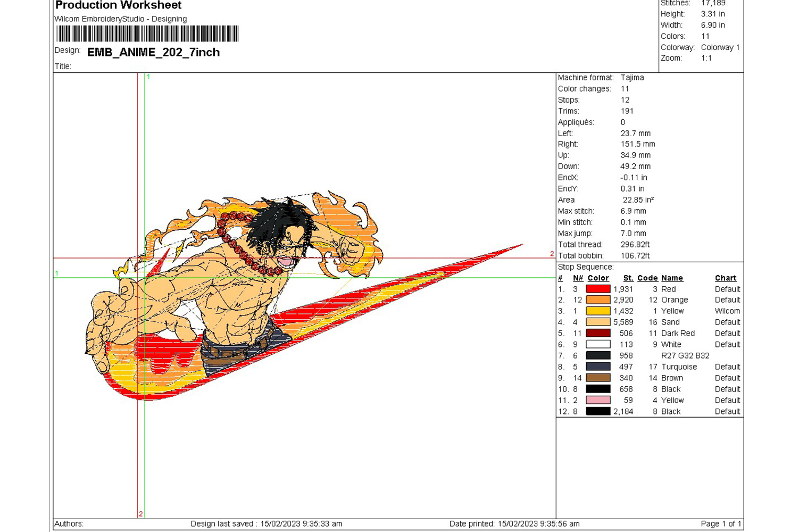This screenshot has height=532, width=799.
Task: Click the Width value 6.90 in
Action: [x=713, y=25]
